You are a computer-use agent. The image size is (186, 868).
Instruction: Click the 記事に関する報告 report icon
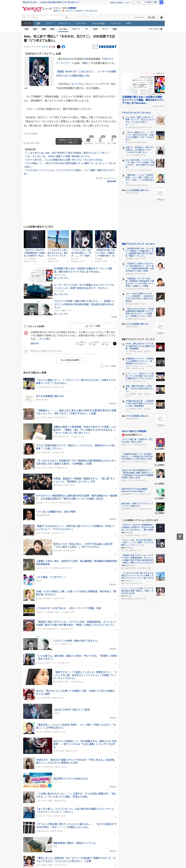coord(31,143)
